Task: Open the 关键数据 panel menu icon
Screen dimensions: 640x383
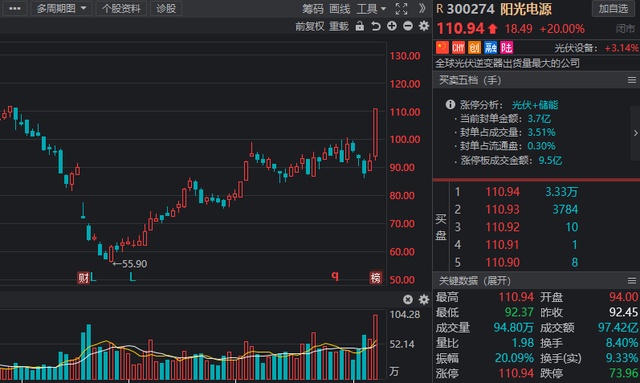Action: click(632, 281)
